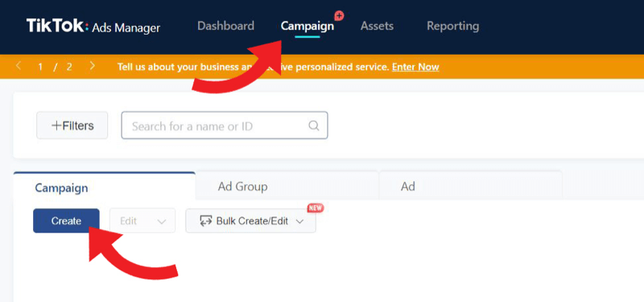Click the Bulk Create/Edit swap icon

206,221
